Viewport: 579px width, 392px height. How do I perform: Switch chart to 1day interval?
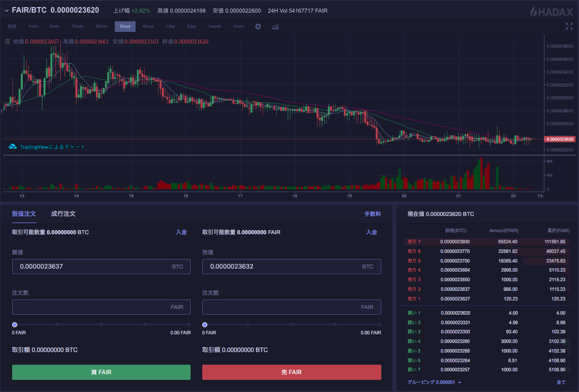(x=170, y=26)
